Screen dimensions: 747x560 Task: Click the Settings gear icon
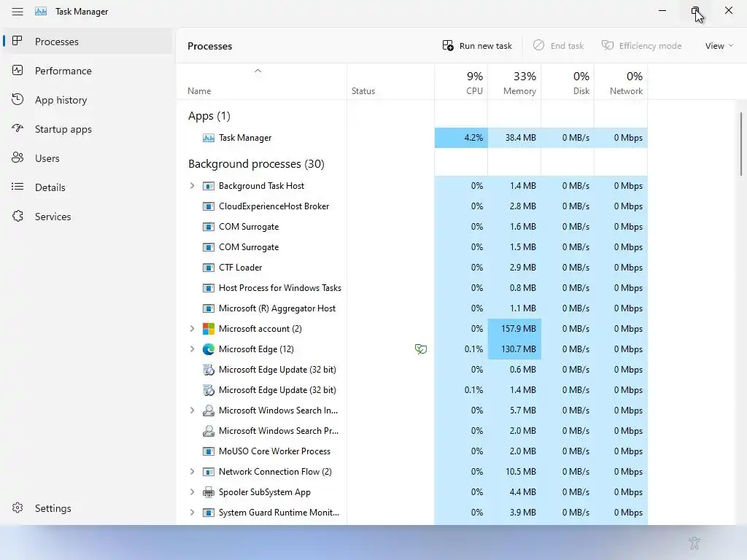pos(18,508)
